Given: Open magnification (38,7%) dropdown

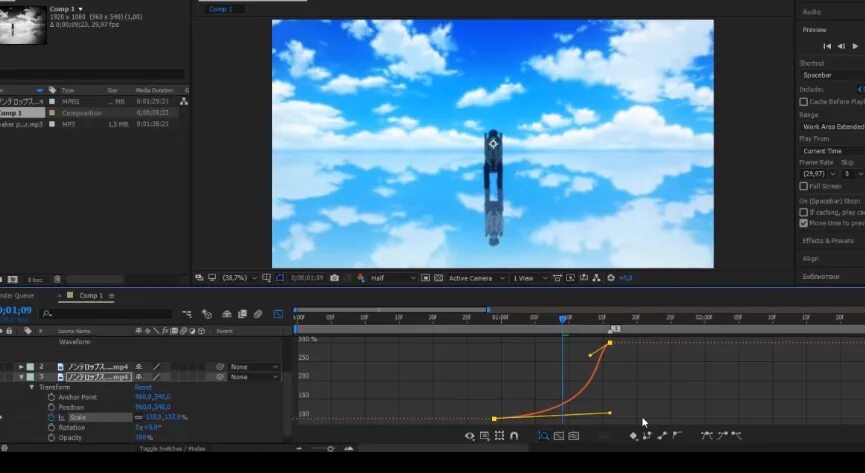Looking at the screenshot, I should [x=239, y=278].
